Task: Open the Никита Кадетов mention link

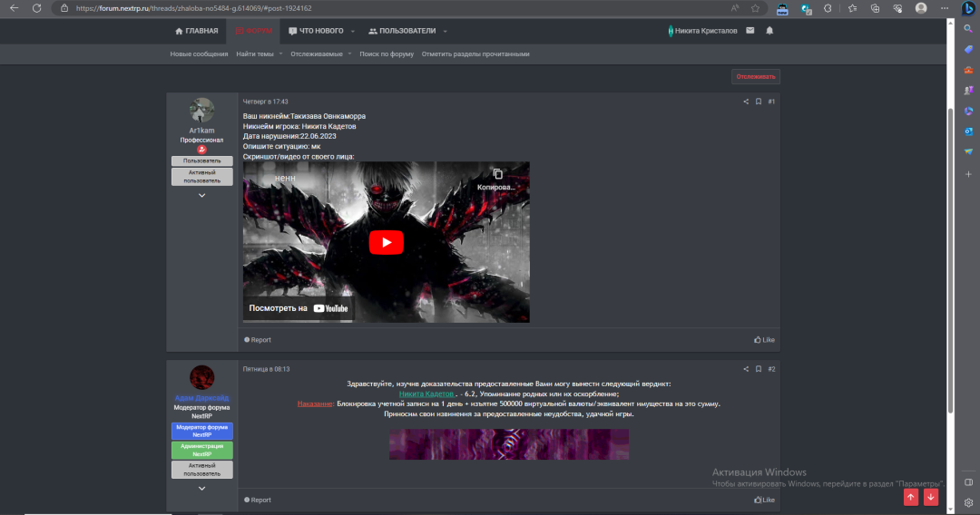Action: tap(426, 394)
